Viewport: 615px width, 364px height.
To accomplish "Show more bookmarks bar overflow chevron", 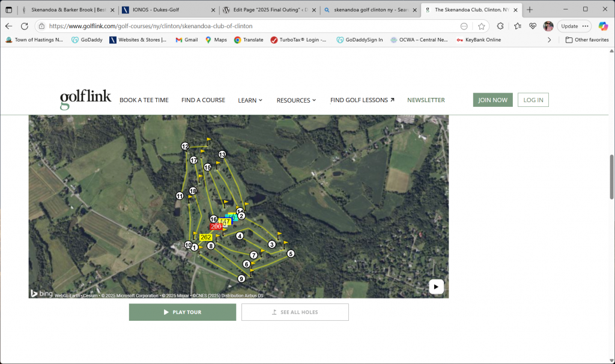I will (549, 40).
